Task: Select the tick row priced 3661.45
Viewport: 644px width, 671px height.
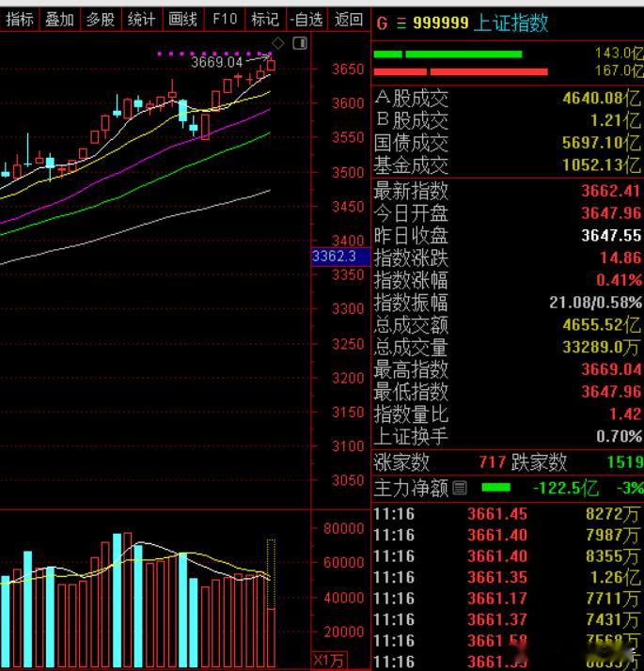Action: [508, 514]
